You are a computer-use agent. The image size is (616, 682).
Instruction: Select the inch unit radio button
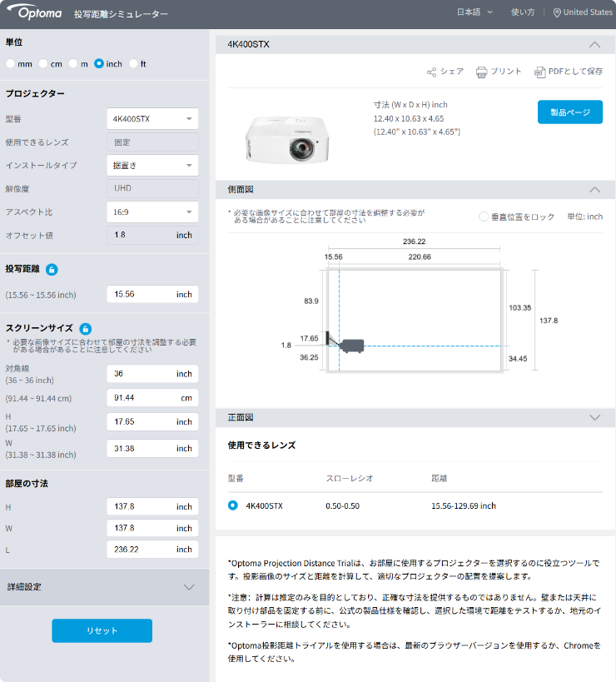(x=99, y=63)
